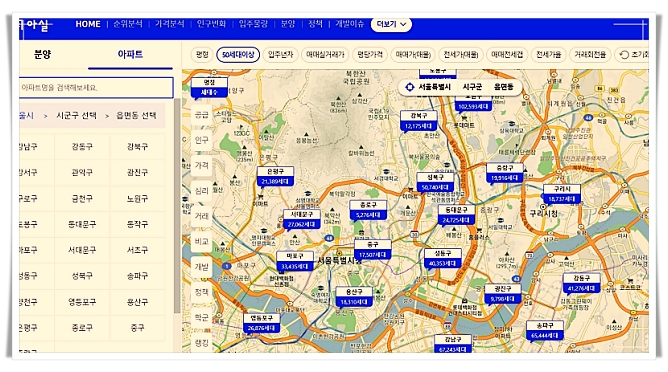This screenshot has height=372, width=668.
Task: Click the 마포구 map marker
Action: pyautogui.click(x=295, y=261)
